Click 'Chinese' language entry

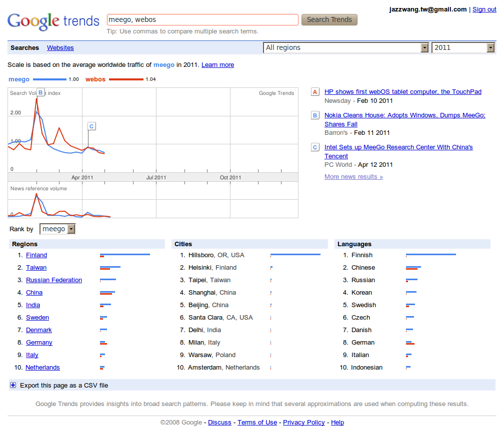click(363, 268)
